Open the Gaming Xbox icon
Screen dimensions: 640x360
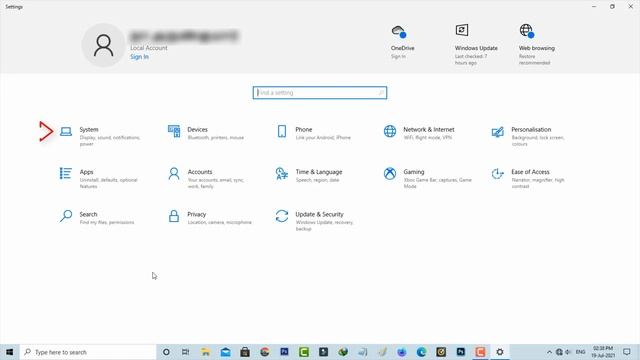tap(390, 173)
